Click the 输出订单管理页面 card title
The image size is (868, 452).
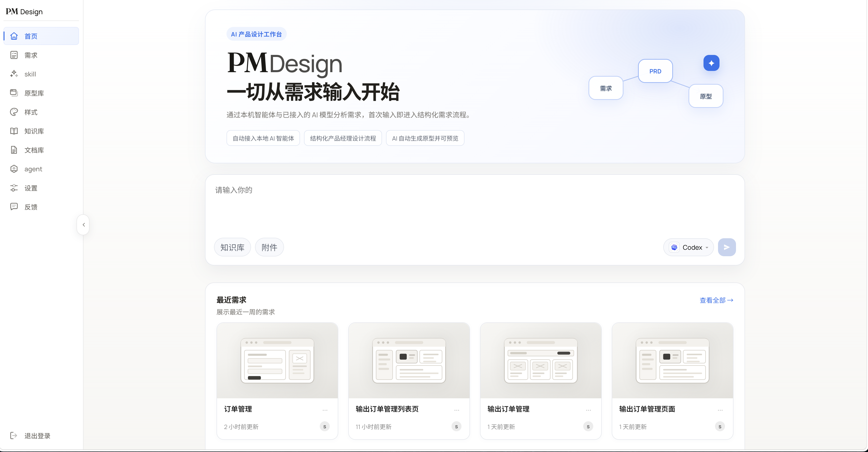647,409
